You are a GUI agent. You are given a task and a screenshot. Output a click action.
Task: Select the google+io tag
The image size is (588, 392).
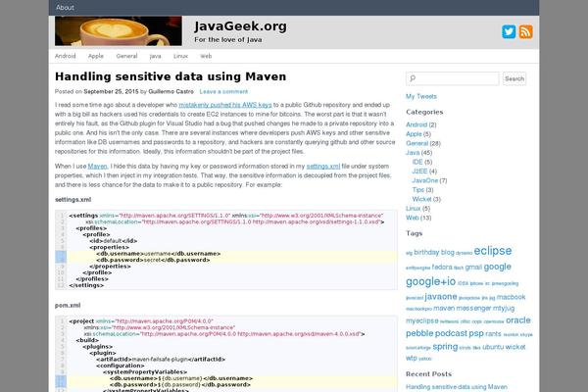click(x=430, y=281)
